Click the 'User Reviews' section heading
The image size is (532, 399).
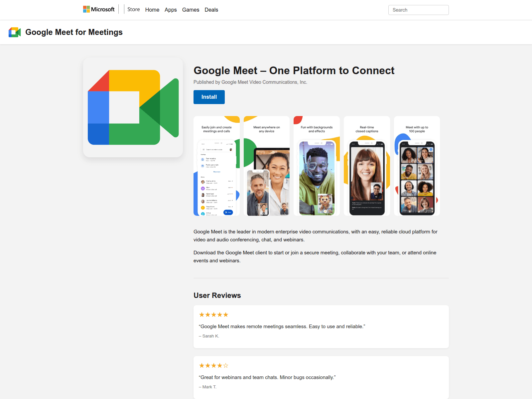pyautogui.click(x=217, y=295)
